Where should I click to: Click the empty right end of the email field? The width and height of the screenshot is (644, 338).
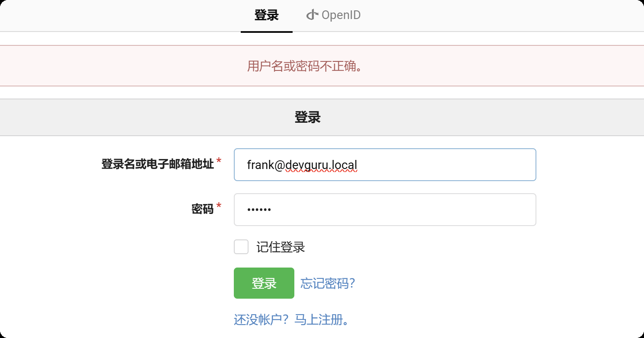497,165
